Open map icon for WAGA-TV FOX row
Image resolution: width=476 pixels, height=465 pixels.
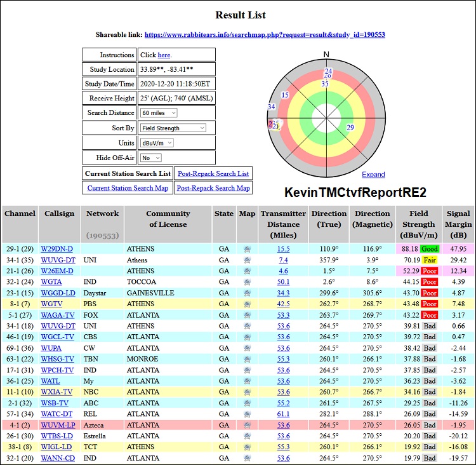247,315
